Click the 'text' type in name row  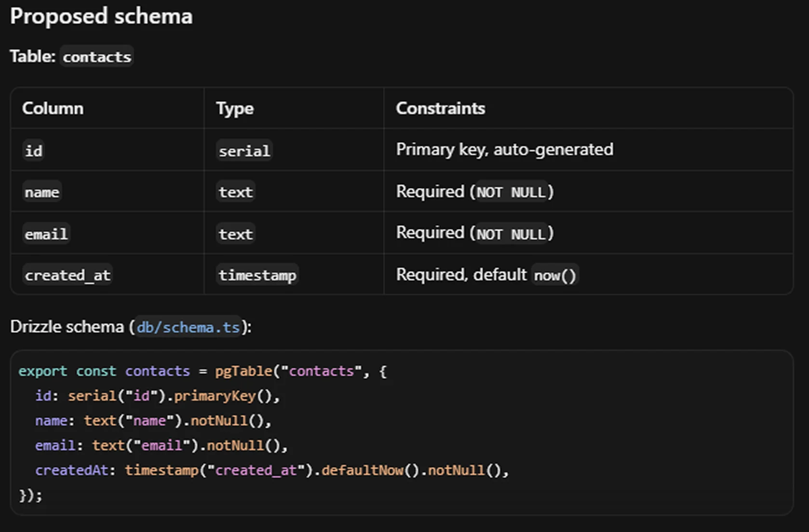point(235,192)
